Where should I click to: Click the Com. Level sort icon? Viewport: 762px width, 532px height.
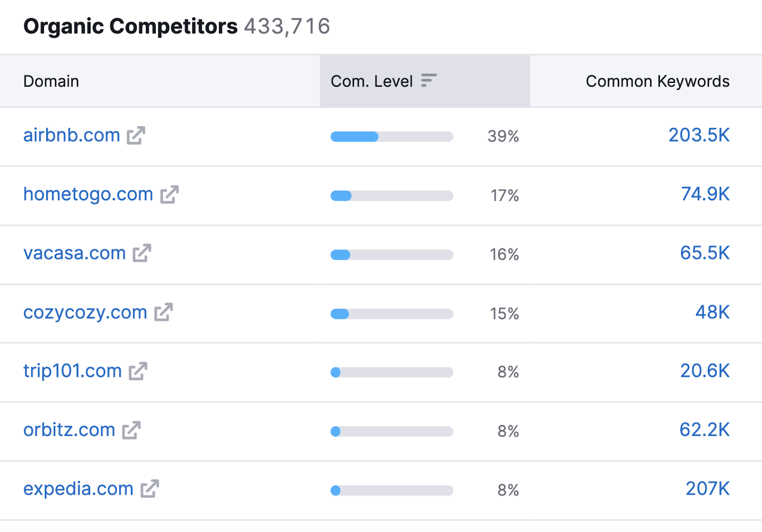[x=429, y=80]
